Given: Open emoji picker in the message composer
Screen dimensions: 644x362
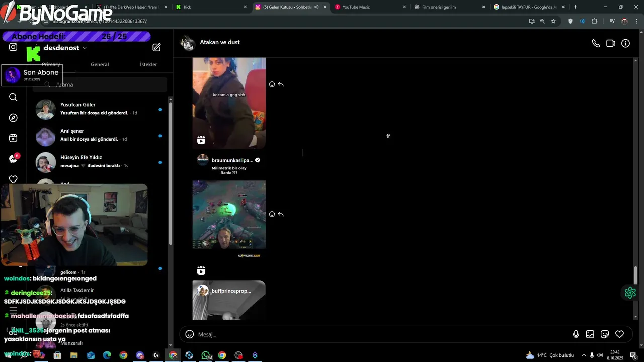Looking at the screenshot, I should [x=190, y=334].
